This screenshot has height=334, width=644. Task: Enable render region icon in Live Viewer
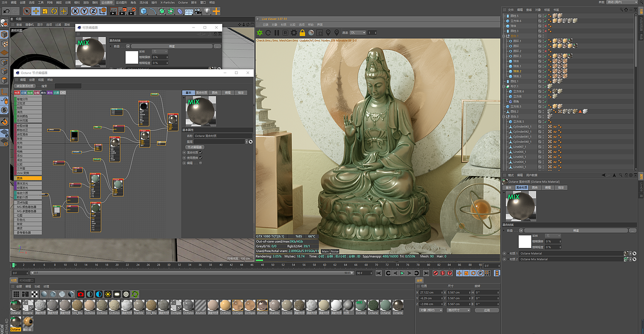(319, 33)
